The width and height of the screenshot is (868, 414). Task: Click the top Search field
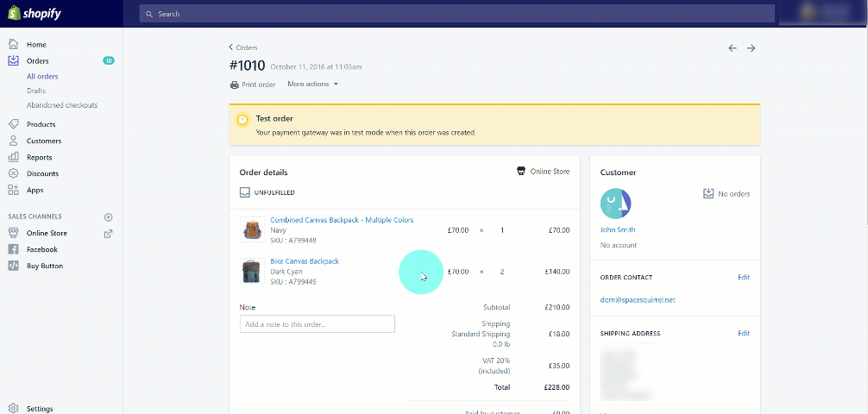pos(456,14)
